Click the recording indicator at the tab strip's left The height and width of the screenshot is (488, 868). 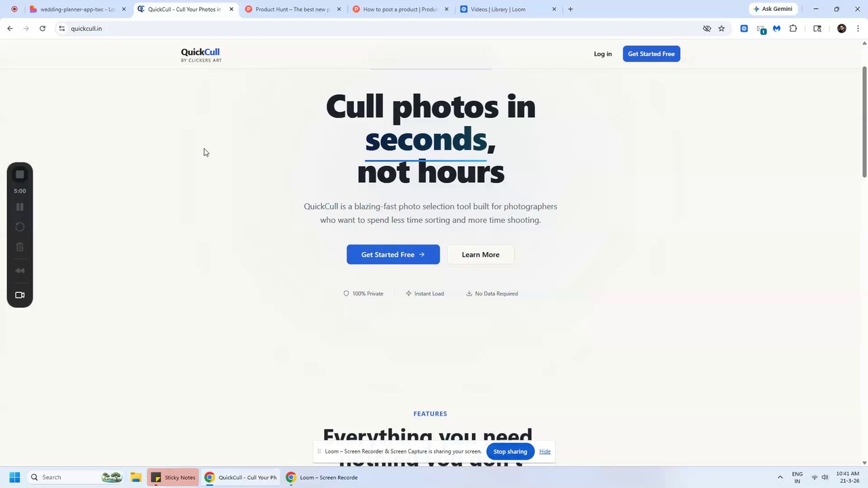tap(14, 9)
